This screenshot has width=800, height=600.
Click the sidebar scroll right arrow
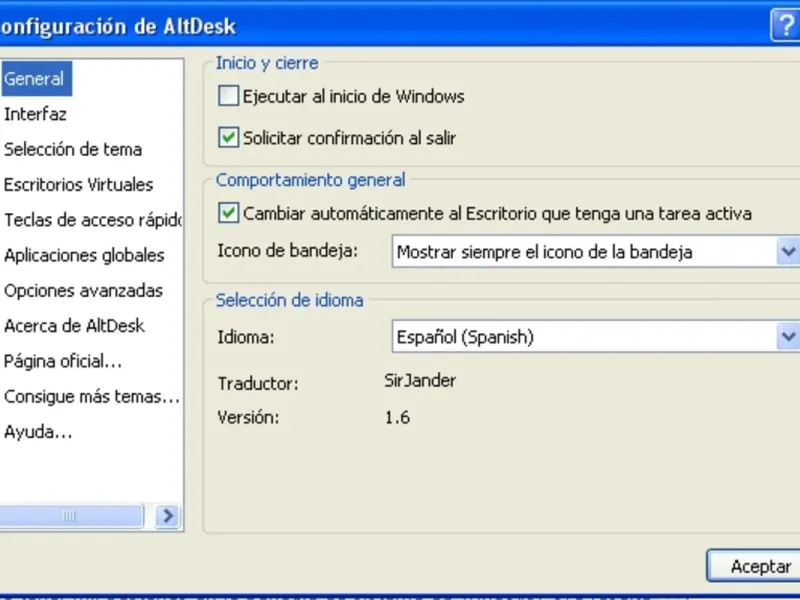click(168, 516)
